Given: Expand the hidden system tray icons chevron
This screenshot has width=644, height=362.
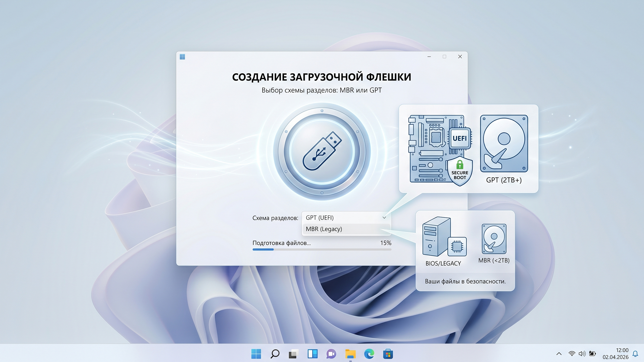Looking at the screenshot, I should click(559, 354).
